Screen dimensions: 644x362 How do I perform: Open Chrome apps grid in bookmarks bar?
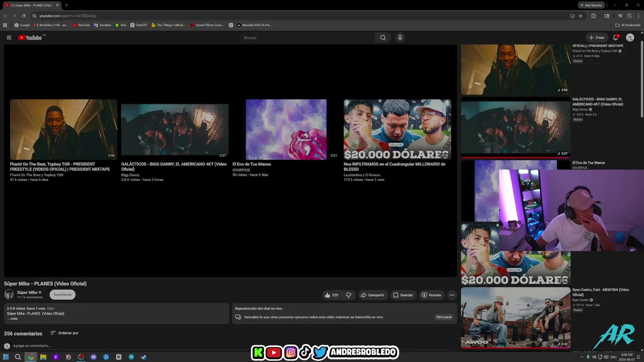pos(5,25)
